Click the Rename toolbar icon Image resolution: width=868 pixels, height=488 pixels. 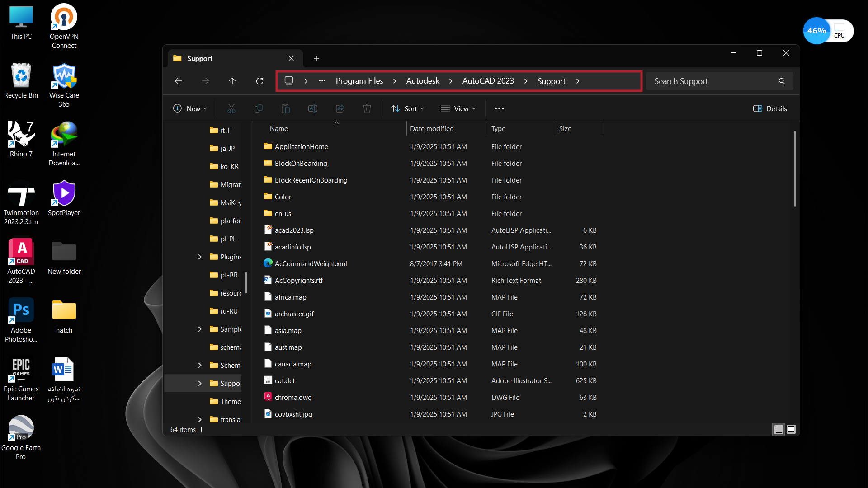(x=313, y=108)
